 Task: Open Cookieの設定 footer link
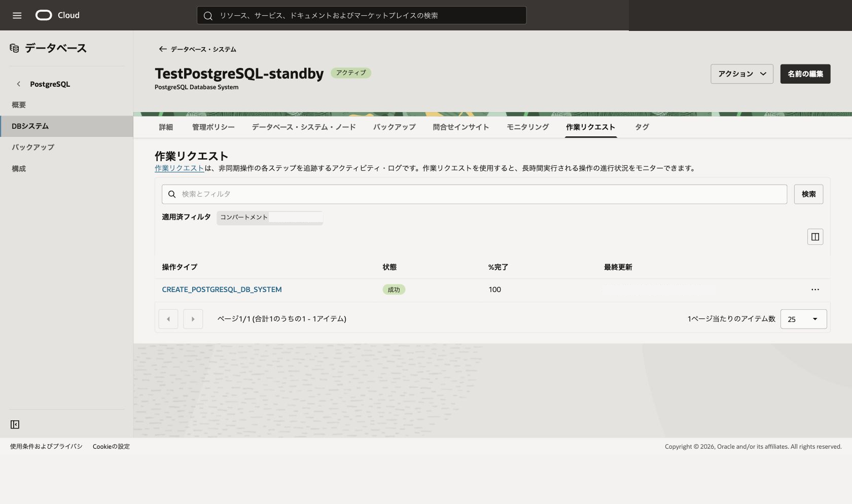(x=111, y=447)
